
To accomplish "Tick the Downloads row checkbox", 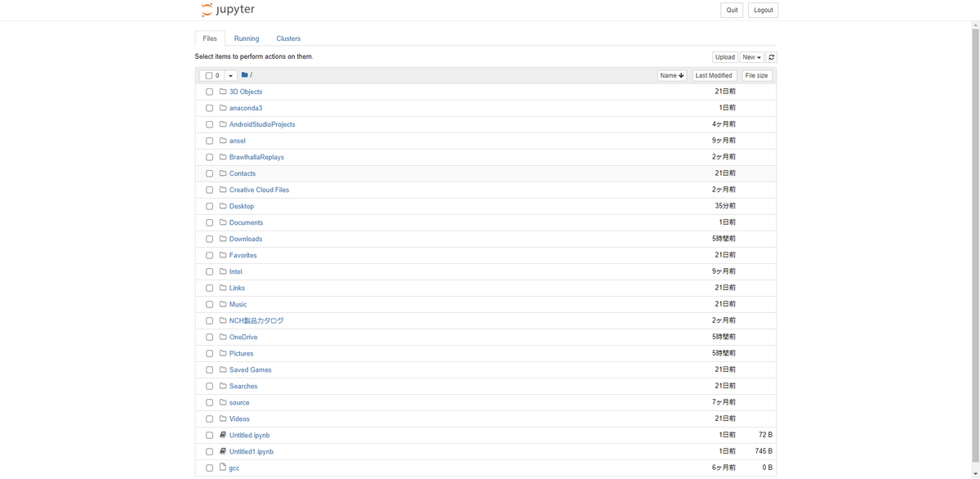I will (x=209, y=239).
